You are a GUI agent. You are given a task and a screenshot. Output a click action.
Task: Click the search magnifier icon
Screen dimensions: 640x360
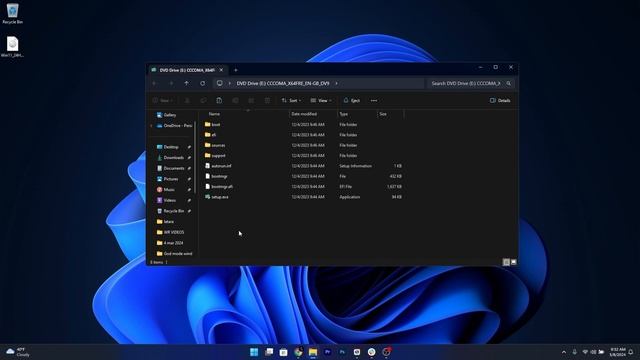click(x=509, y=83)
